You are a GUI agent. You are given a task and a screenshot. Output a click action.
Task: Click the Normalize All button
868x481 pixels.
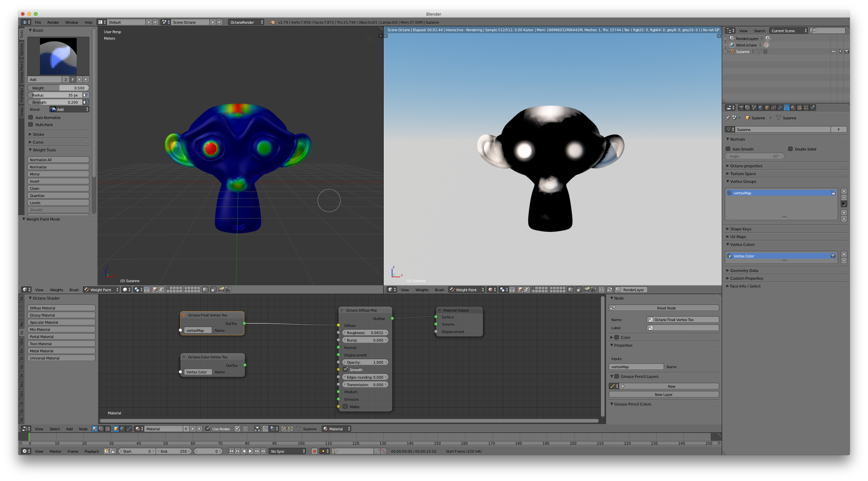(x=58, y=160)
